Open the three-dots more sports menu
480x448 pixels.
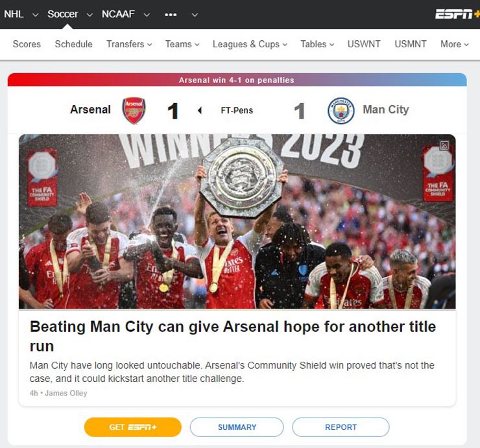[x=171, y=14]
